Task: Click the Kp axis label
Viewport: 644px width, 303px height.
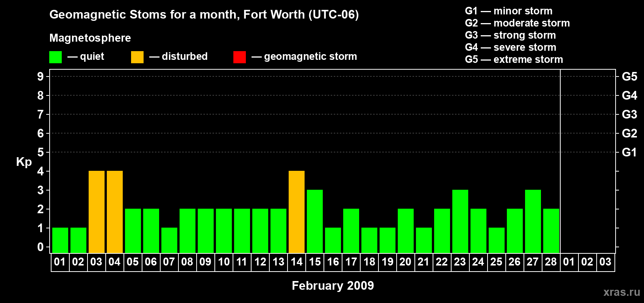Action: point(24,162)
